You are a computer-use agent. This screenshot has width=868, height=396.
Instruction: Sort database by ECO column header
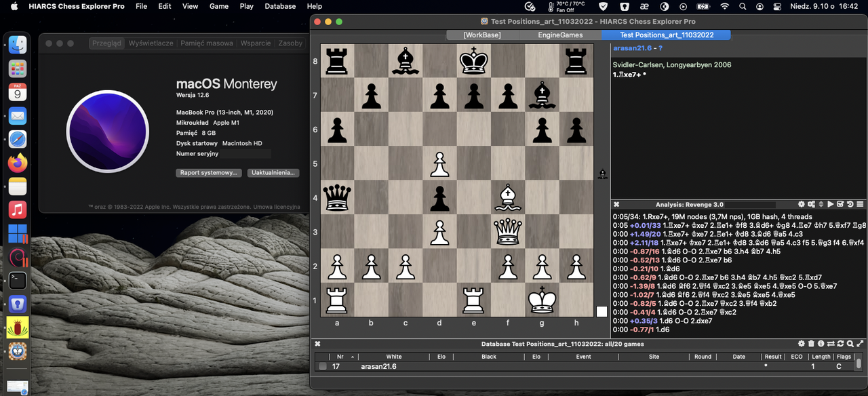[x=797, y=357]
